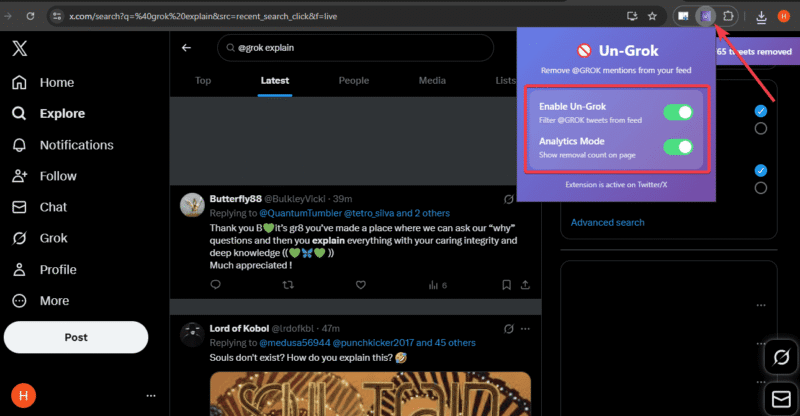This screenshot has height=416, width=800.
Task: Open Chrome profile avatar H
Action: coord(784,16)
